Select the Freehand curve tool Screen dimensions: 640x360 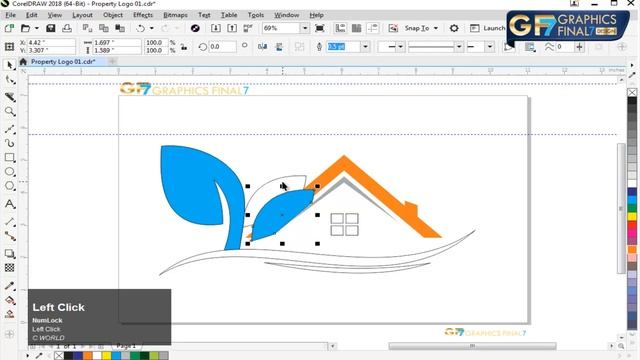pyautogui.click(x=10, y=129)
